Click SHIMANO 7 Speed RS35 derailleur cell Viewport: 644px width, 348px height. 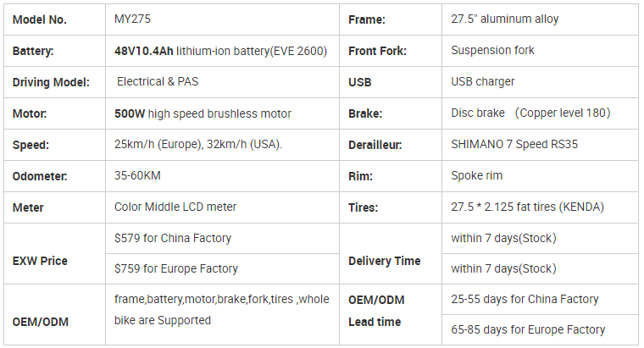click(x=540, y=145)
